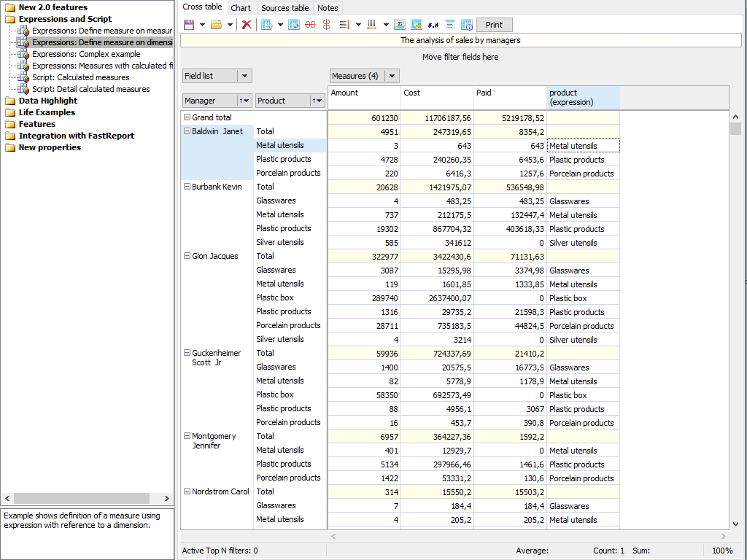
Task: Toggle Manager column sort direction
Action: pyautogui.click(x=241, y=100)
